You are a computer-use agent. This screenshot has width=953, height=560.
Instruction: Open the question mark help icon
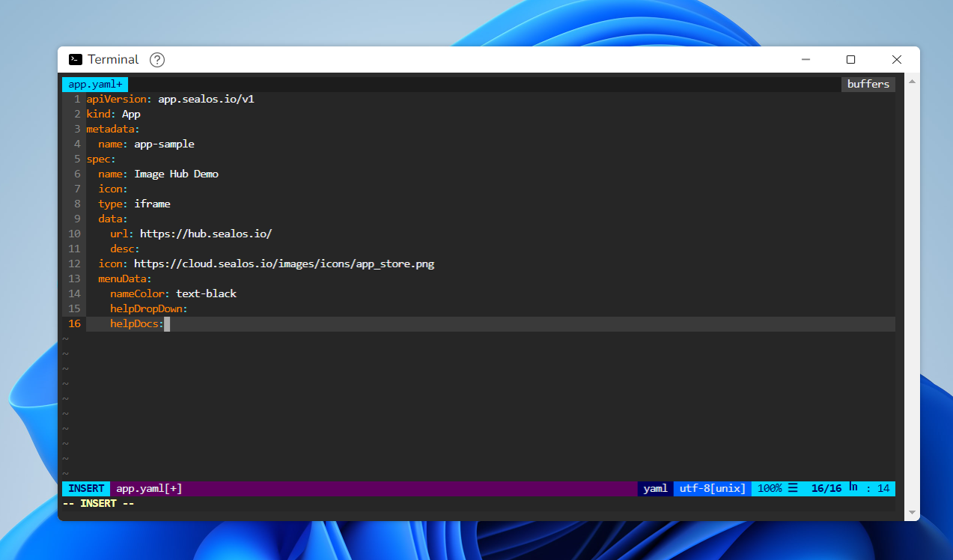[157, 60]
